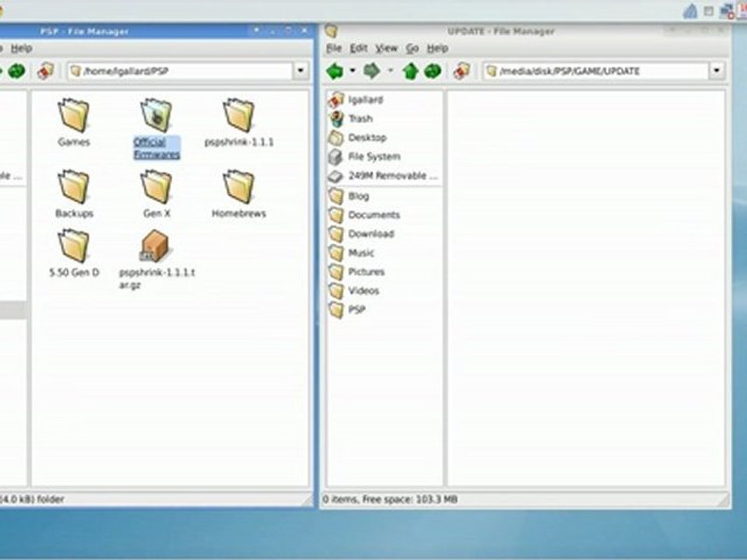
Task: Select the Official Firmwares folder
Action: point(156,128)
